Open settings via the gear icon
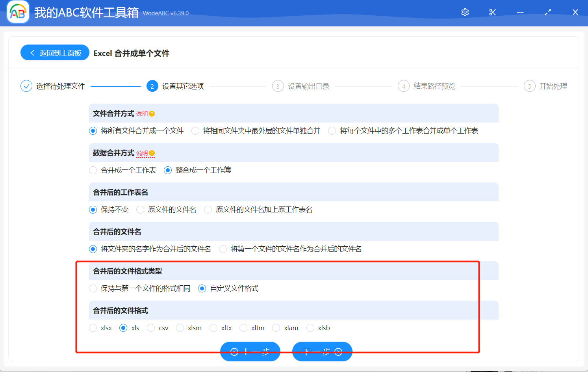This screenshot has height=372, width=588. pos(465,12)
